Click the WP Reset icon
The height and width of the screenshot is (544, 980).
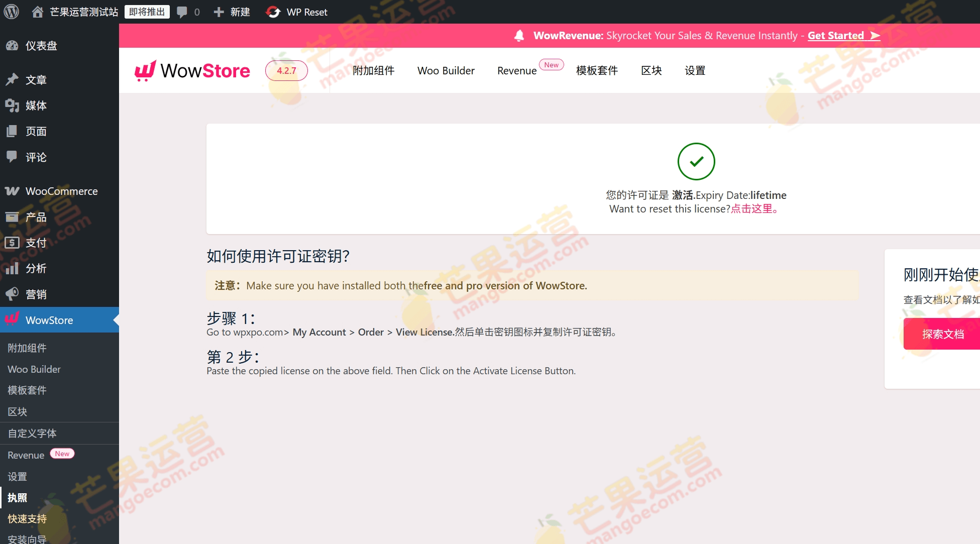click(273, 12)
